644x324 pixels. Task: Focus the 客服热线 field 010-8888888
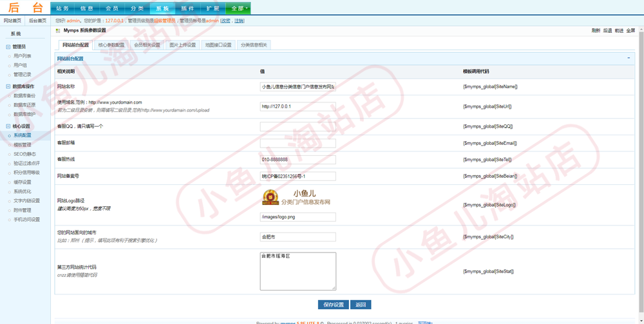(298, 159)
